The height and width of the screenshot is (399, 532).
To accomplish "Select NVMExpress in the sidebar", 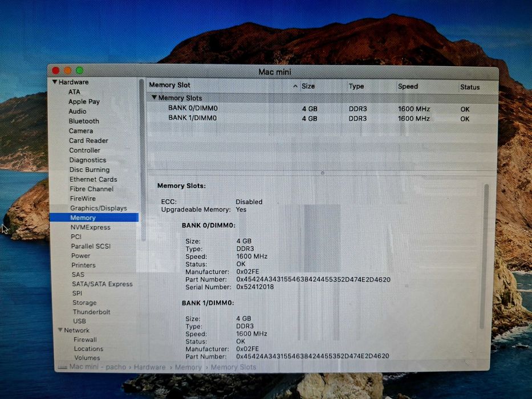I will coord(90,227).
